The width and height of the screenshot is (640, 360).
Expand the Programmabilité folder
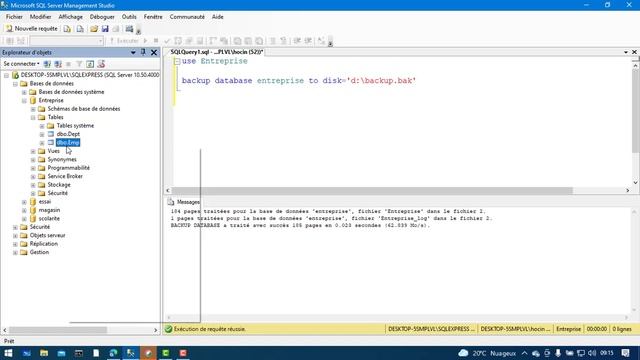(x=33, y=168)
